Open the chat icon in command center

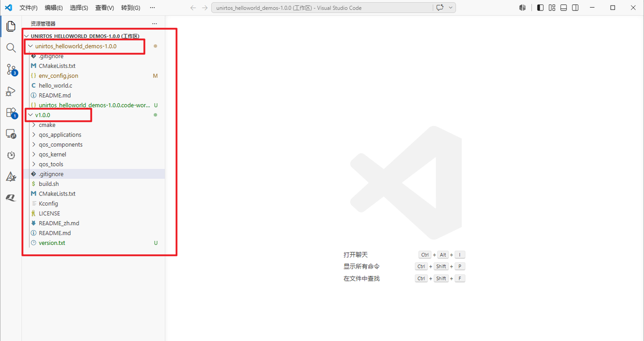(x=440, y=8)
